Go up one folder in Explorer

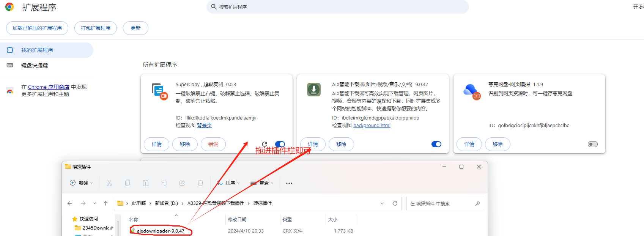pos(106,203)
